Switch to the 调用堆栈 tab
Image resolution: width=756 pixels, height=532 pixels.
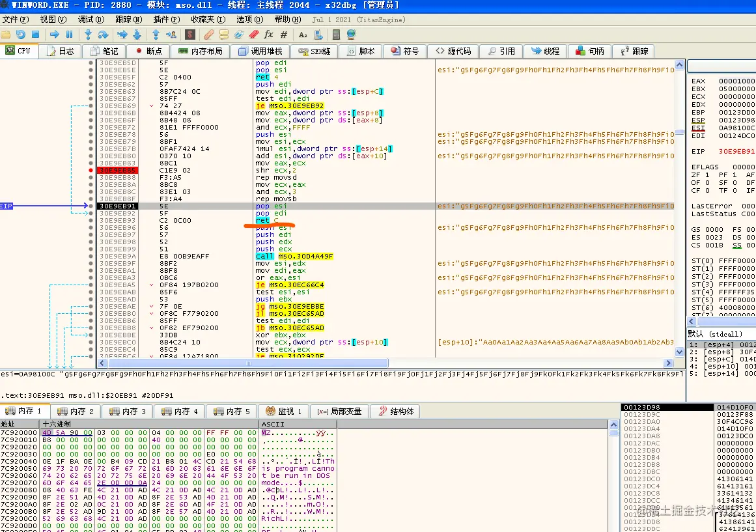260,51
